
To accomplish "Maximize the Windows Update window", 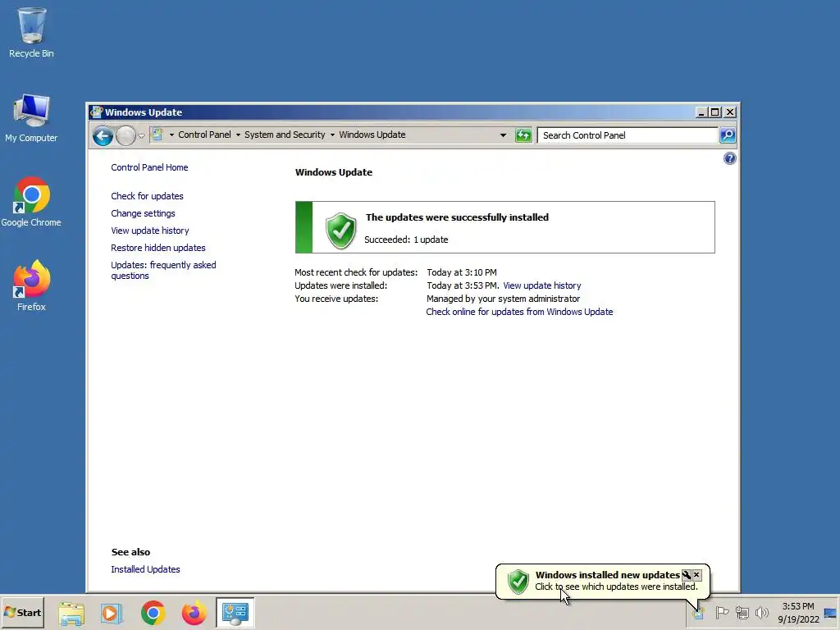I will pos(715,112).
